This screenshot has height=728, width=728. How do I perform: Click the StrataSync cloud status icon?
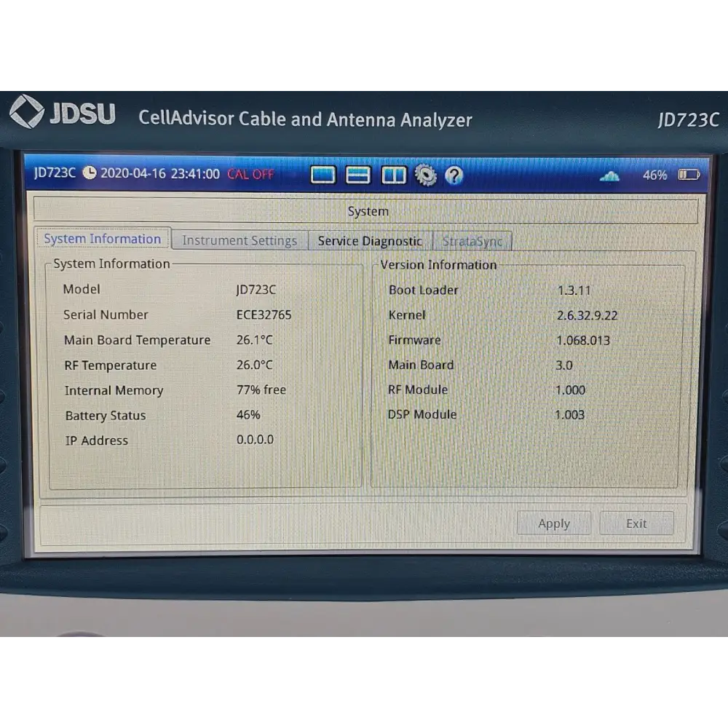tap(609, 175)
